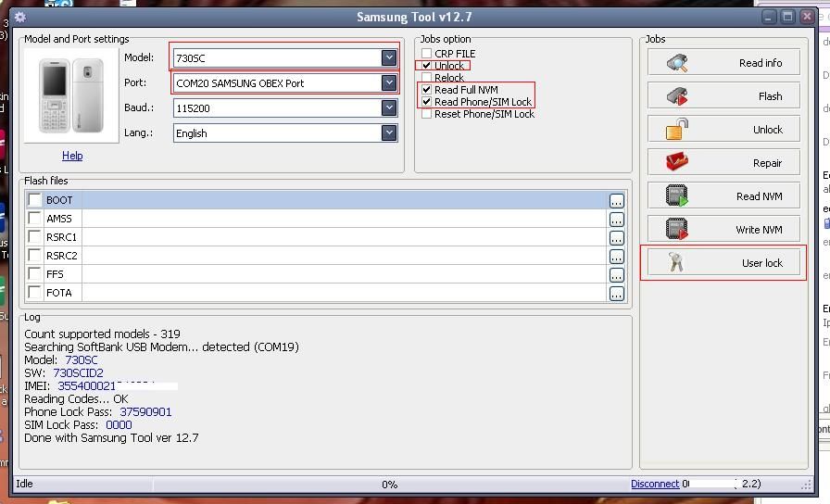830x504 pixels.
Task: Click SW version 730SCID2 in log
Action: [79, 373]
